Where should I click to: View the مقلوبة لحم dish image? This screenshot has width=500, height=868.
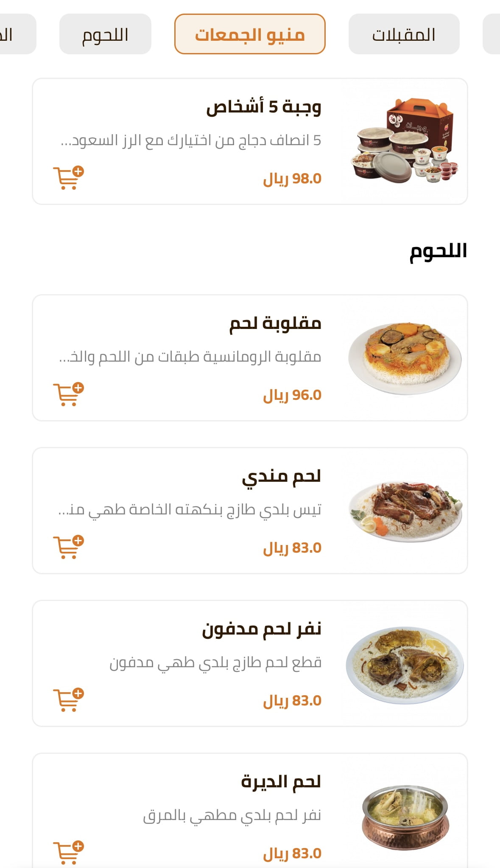tap(405, 358)
